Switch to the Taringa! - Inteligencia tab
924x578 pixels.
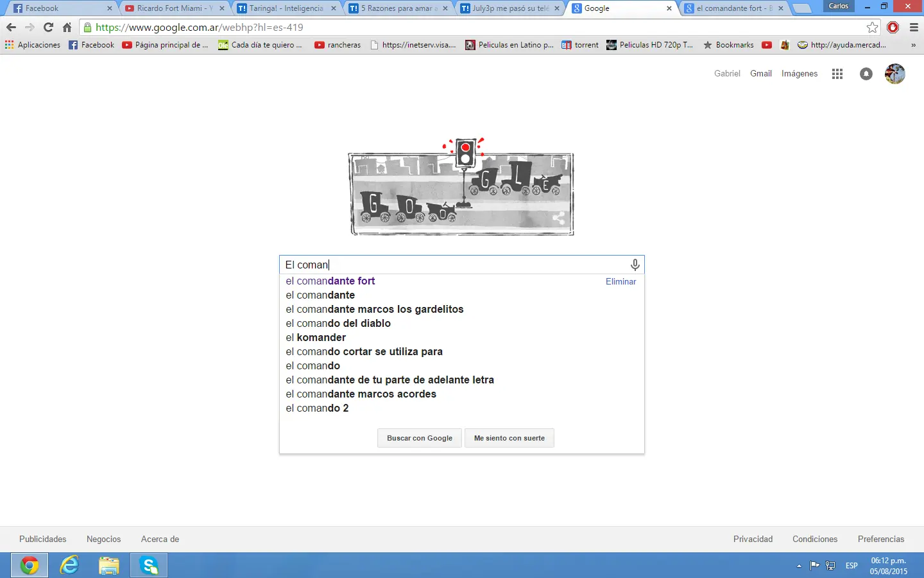point(286,8)
